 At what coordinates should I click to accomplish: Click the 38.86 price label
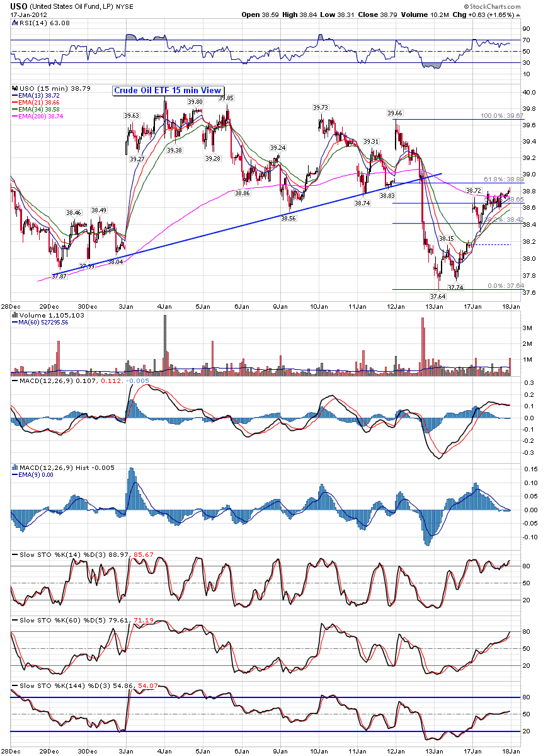coord(242,193)
